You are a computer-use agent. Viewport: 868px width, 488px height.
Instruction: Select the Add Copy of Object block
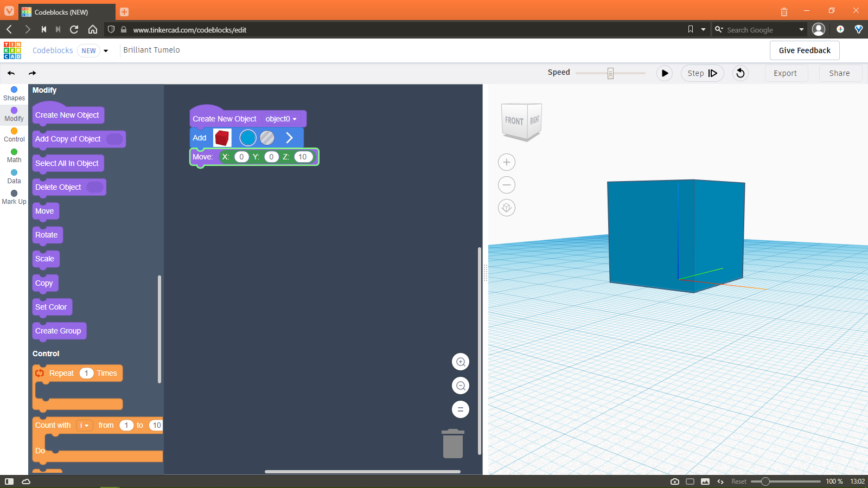pyautogui.click(x=79, y=139)
